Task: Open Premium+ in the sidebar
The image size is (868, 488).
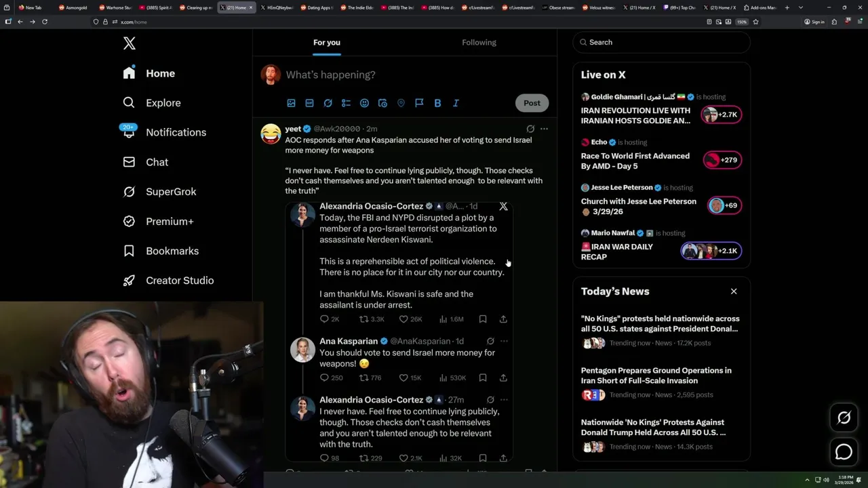Action: tap(158, 221)
